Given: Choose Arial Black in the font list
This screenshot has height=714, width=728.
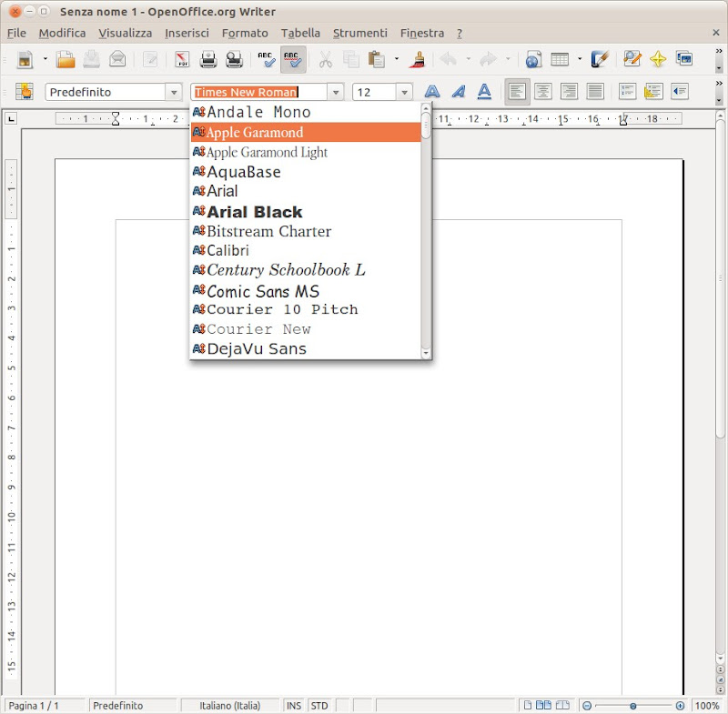Looking at the screenshot, I should [x=254, y=212].
